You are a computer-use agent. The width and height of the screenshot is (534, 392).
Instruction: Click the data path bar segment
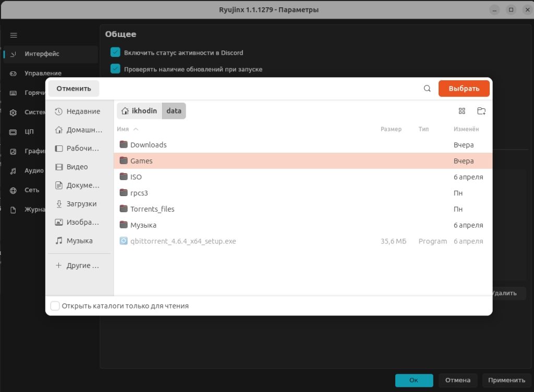pos(174,111)
